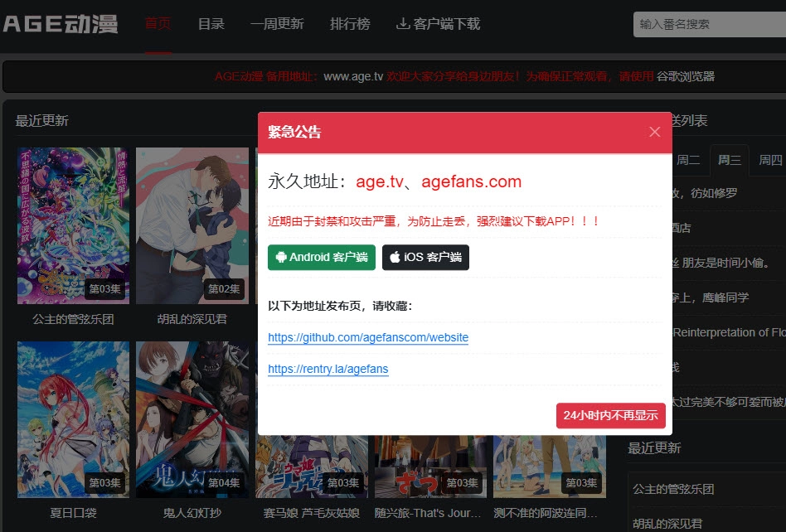
Task: Open the rentry.la/agefans link
Action: tap(327, 370)
